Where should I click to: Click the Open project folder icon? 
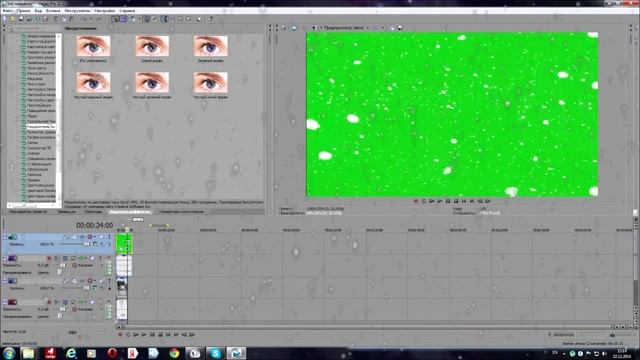click(x=13, y=19)
